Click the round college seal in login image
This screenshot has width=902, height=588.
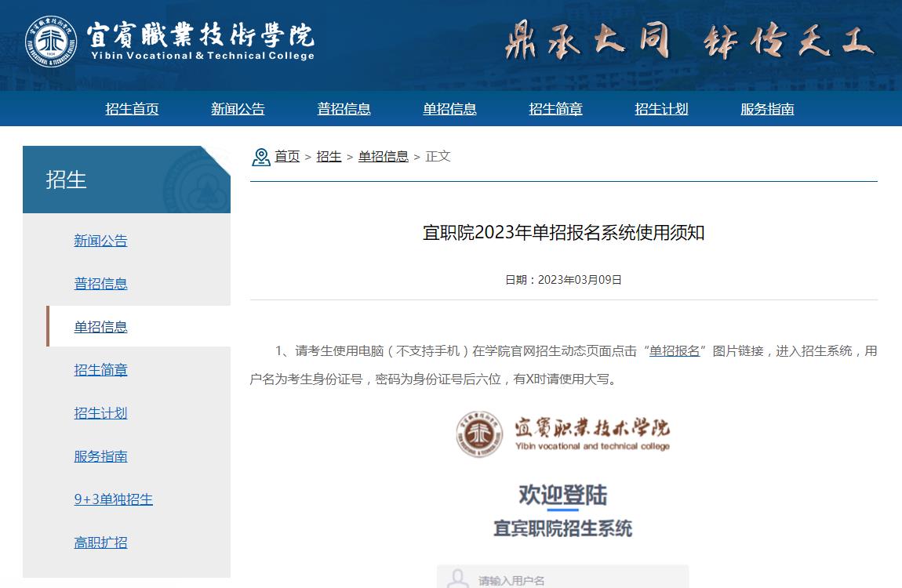coord(479,434)
